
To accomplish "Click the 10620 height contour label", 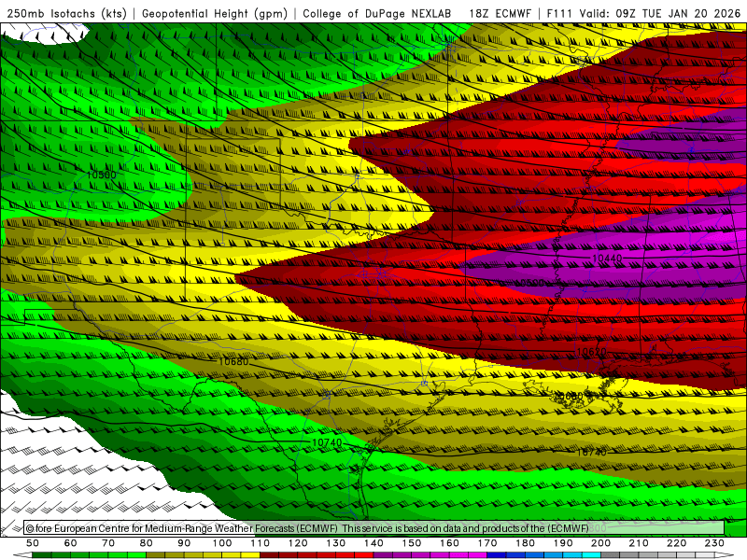I will (591, 352).
